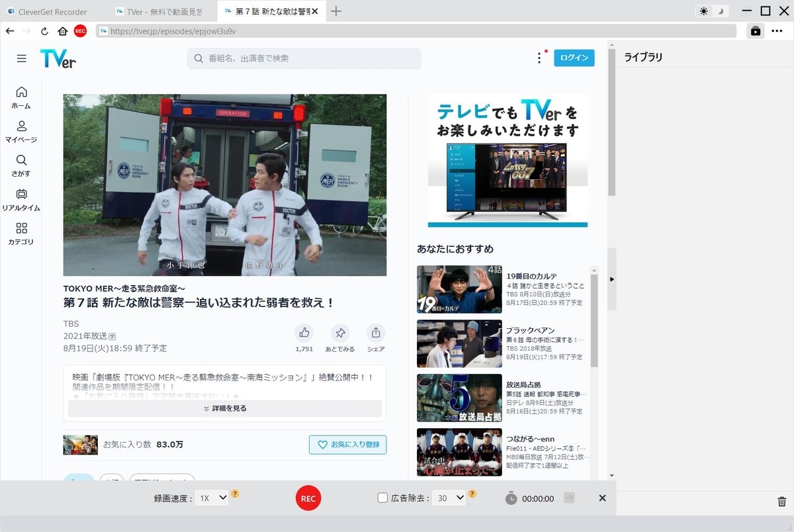Open リアルタイム in sidebar
The width and height of the screenshot is (794, 532).
21,200
